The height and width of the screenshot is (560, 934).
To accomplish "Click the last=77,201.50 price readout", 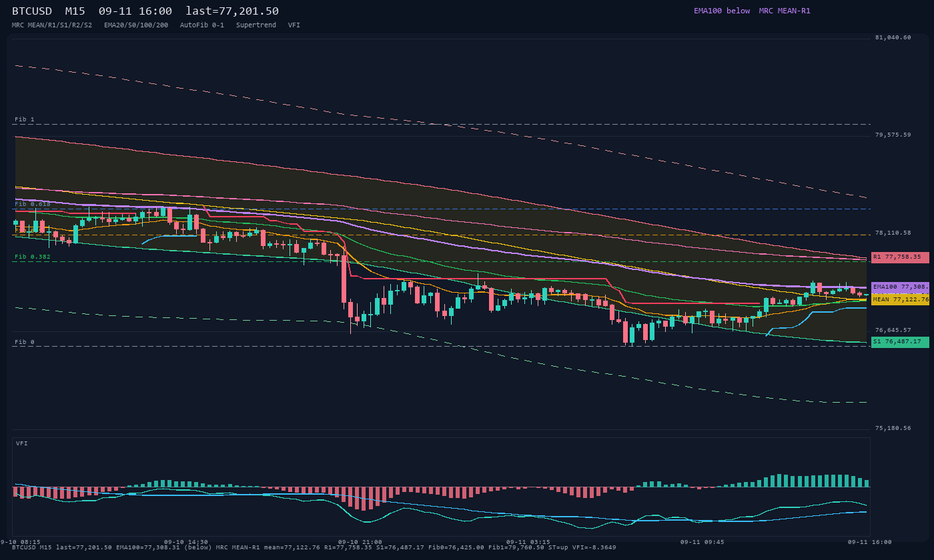I will click(232, 11).
